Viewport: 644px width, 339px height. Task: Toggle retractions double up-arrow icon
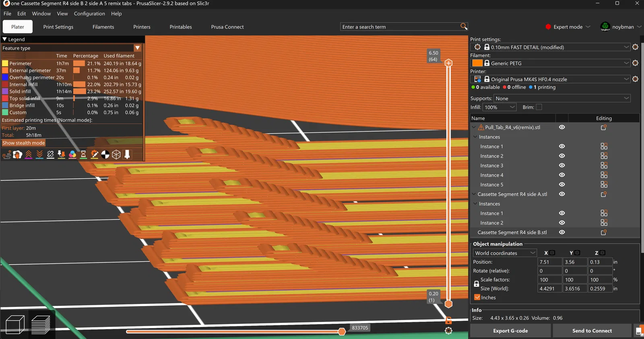coord(29,155)
